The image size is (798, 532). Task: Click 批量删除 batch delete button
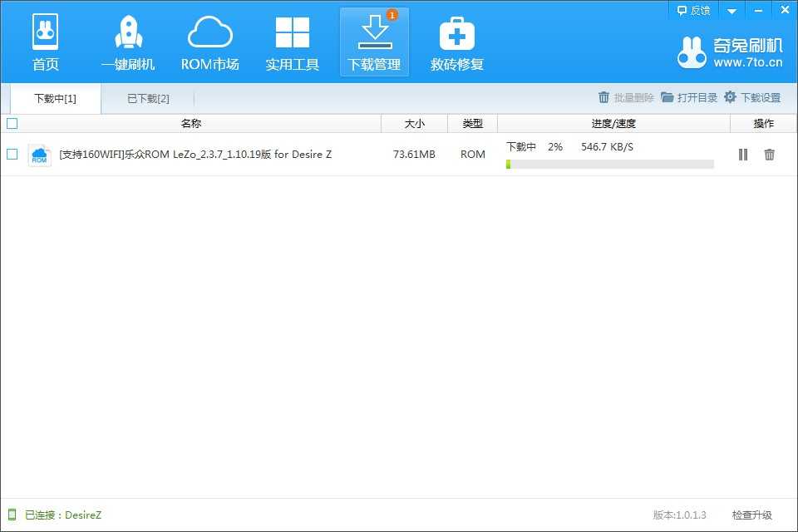coord(626,97)
